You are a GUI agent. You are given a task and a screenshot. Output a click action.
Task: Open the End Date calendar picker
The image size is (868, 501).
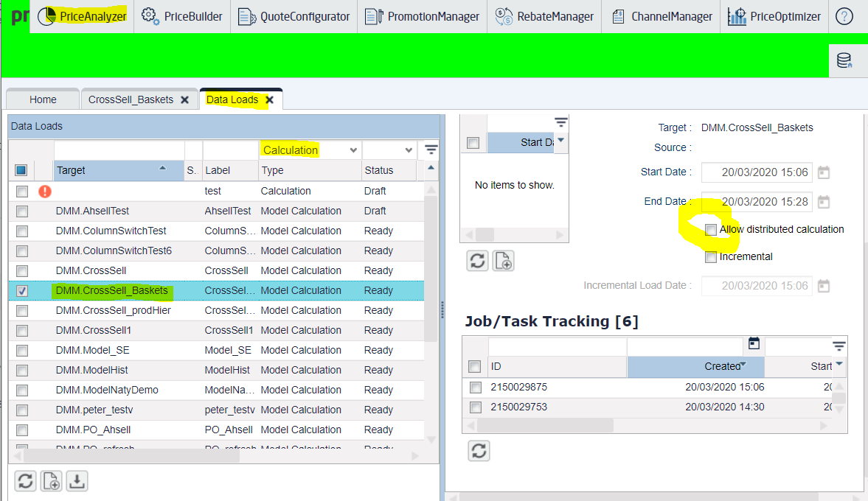pos(824,202)
